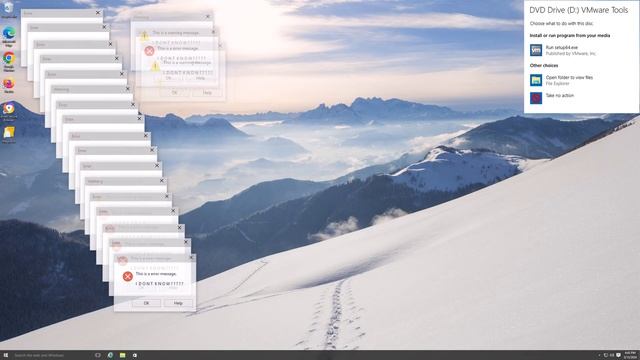Click Help in the front error dialog
Image resolution: width=640 pixels, height=360 pixels.
tap(178, 303)
